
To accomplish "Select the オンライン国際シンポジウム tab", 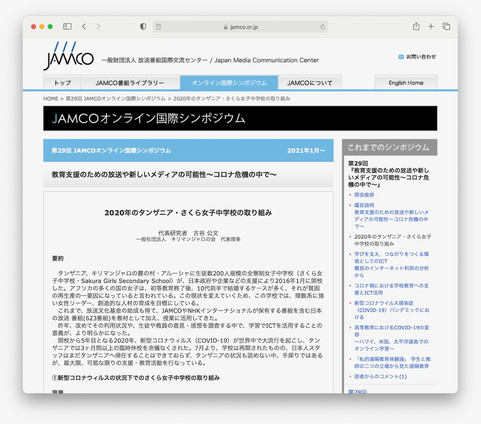I will coord(229,83).
